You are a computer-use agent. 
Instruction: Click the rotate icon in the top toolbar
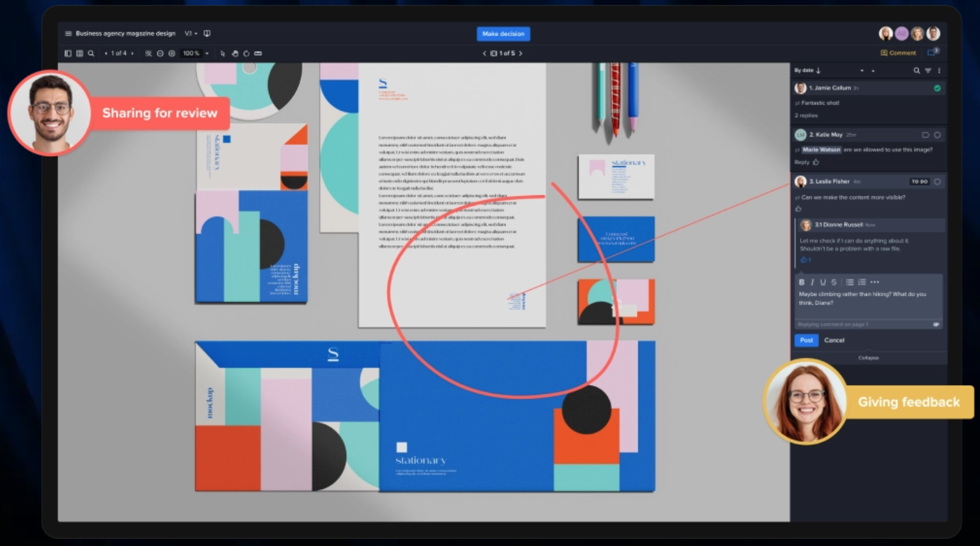(x=246, y=53)
